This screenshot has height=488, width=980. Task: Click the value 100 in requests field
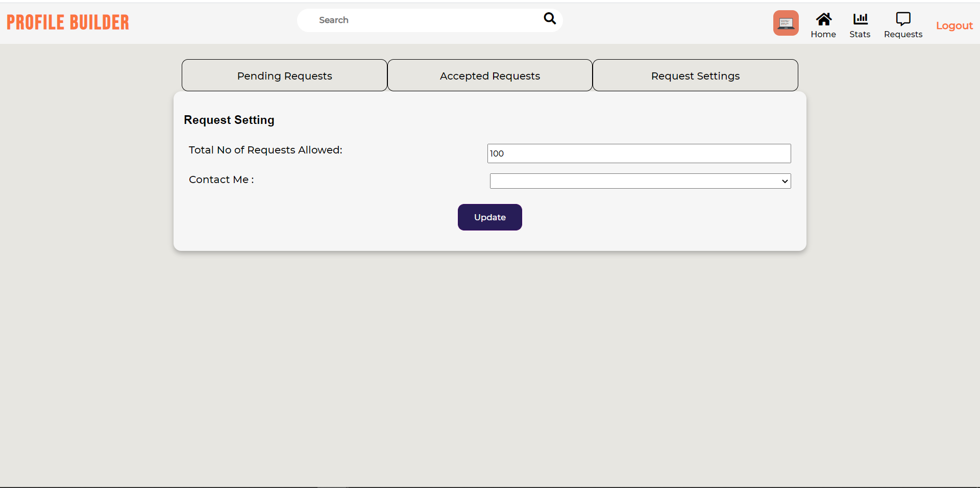tap(498, 153)
